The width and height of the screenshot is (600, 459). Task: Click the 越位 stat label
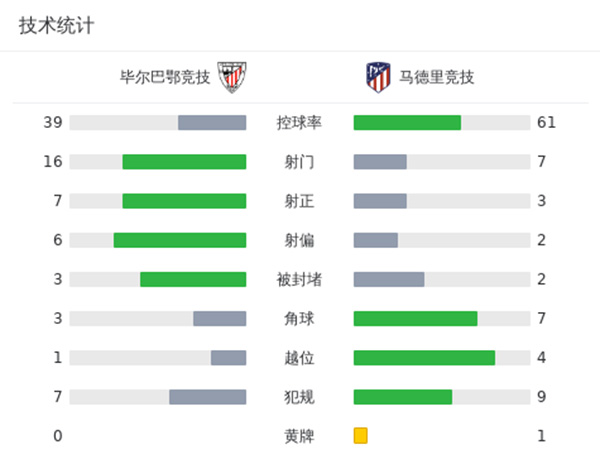[299, 358]
